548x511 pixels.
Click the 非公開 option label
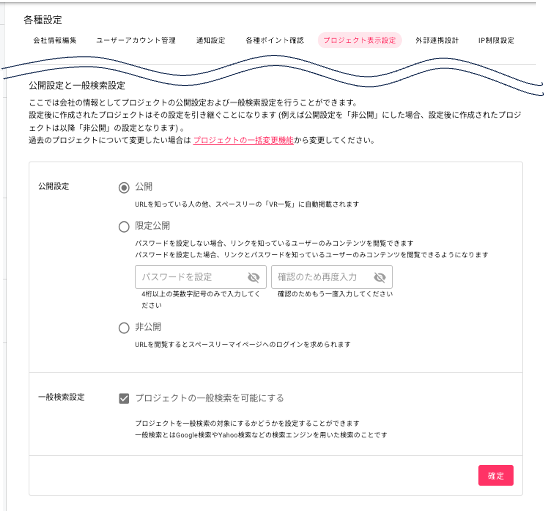tap(148, 327)
